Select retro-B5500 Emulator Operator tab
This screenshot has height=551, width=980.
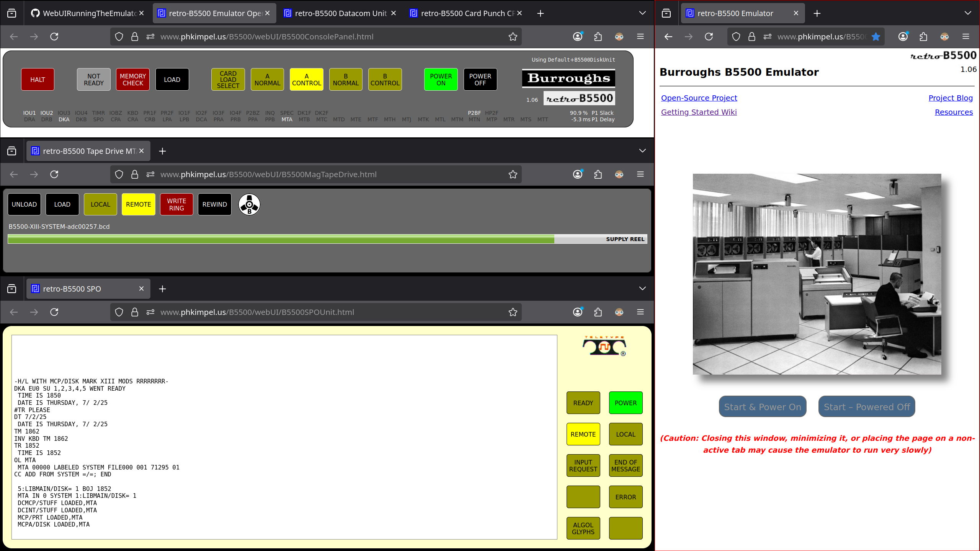214,13
